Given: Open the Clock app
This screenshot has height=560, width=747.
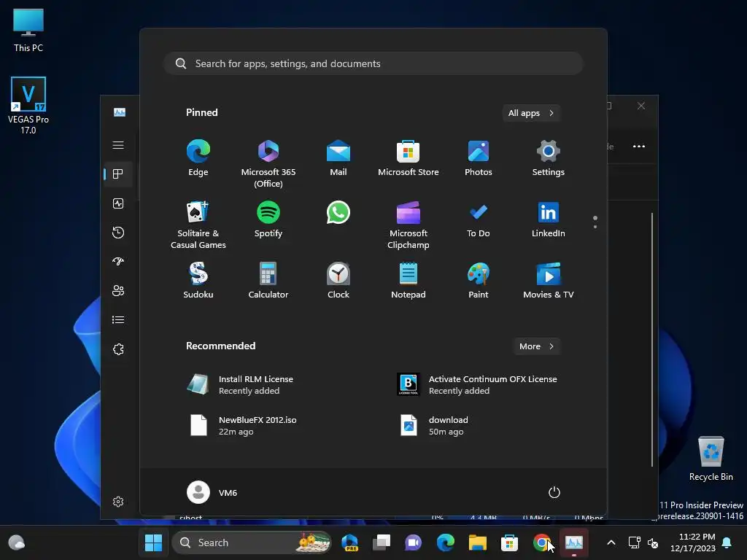Looking at the screenshot, I should [x=338, y=281].
